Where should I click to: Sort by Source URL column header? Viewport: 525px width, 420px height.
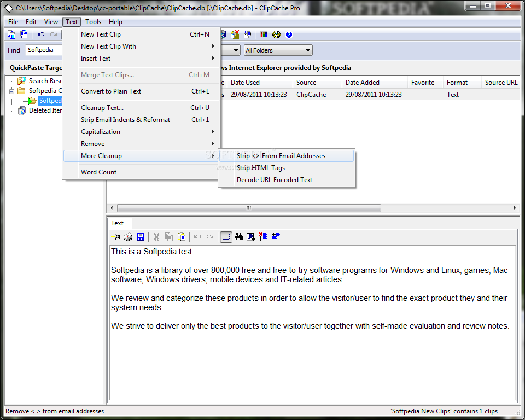click(x=501, y=83)
